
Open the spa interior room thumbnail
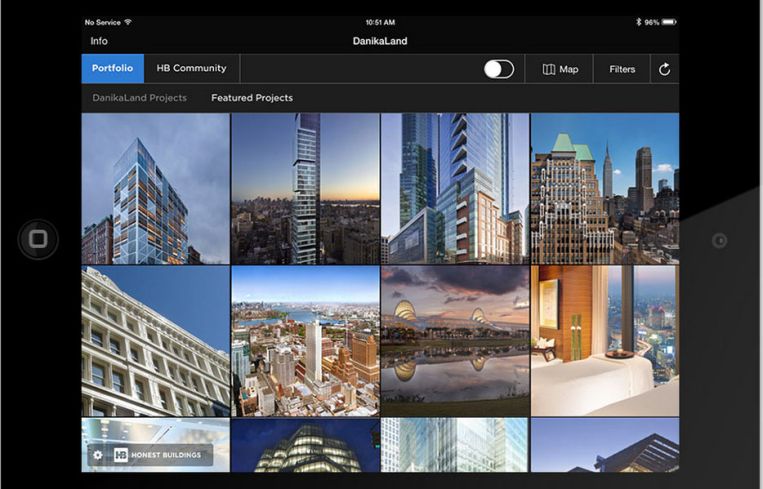[x=604, y=341]
